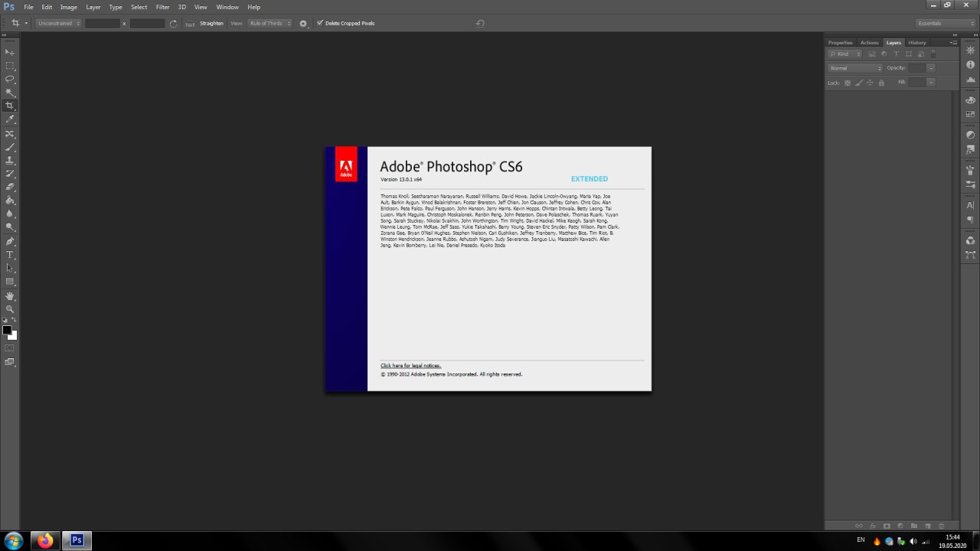The height and width of the screenshot is (551, 980).
Task: Select the Move tool
Action: click(10, 51)
